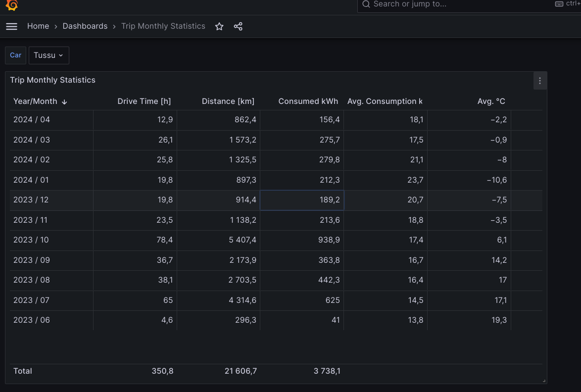Screen dimensions: 581x392
Task: Click the Grafana logo icon
Action: click(x=12, y=5)
